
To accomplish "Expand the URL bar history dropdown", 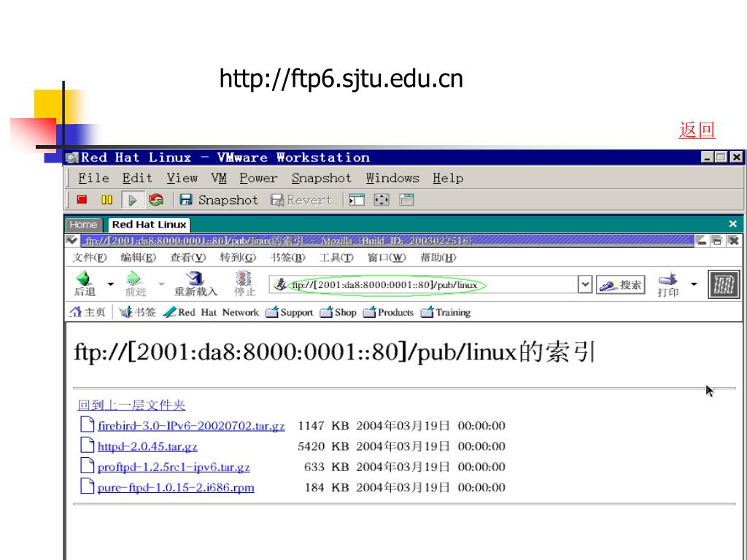I will pos(585,285).
